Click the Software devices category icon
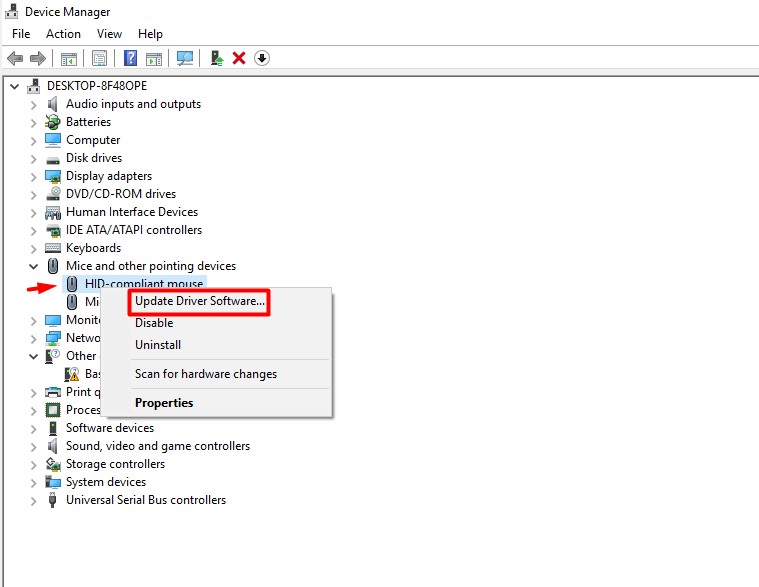 (52, 428)
